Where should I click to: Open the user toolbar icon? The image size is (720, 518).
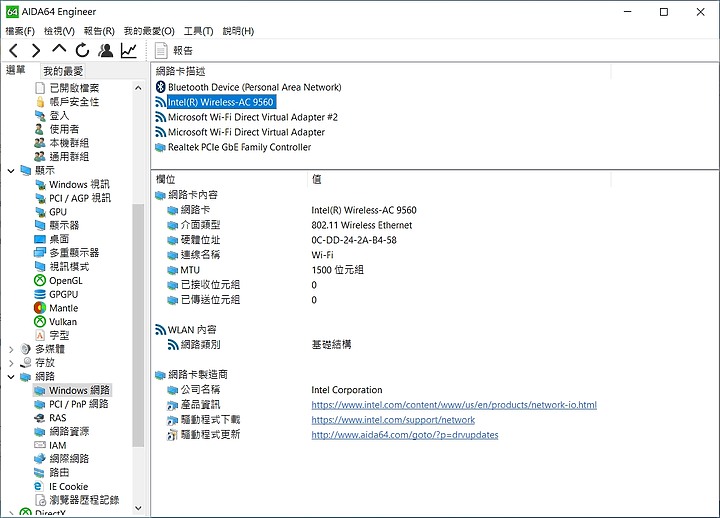coord(106,50)
